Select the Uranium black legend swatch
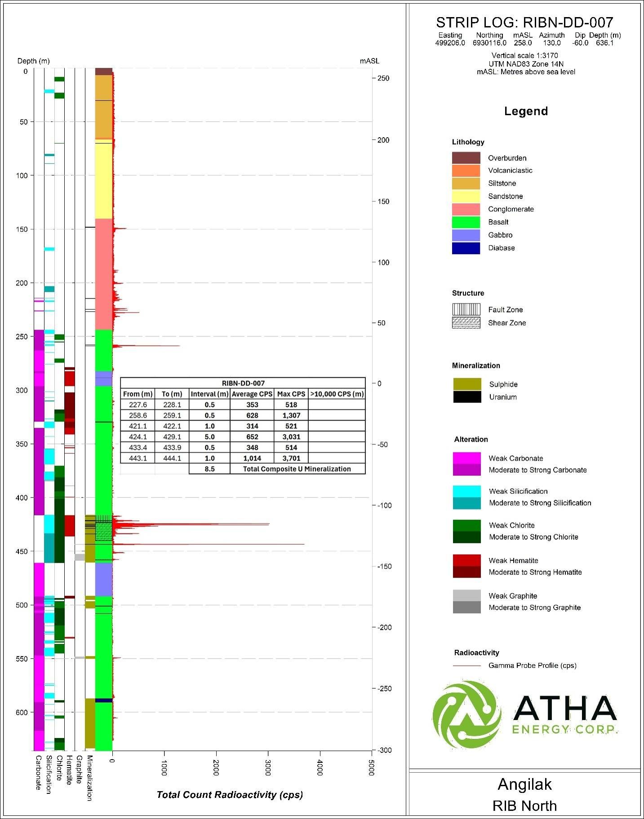This screenshot has width=644, height=819. click(x=467, y=397)
